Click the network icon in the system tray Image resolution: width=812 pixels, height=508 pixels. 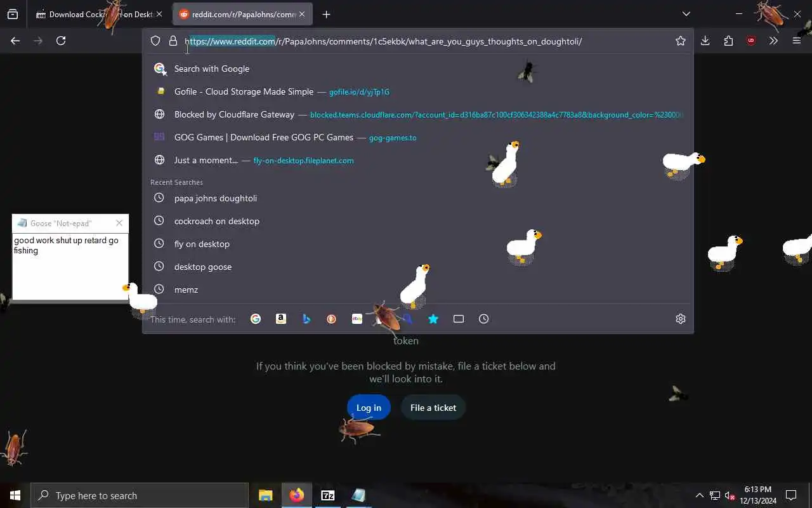[x=715, y=495]
